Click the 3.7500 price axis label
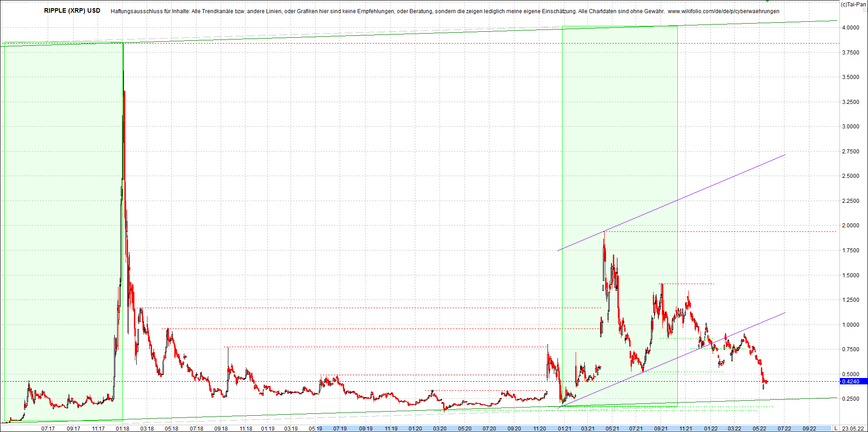This screenshot has width=868, height=432. [x=850, y=53]
